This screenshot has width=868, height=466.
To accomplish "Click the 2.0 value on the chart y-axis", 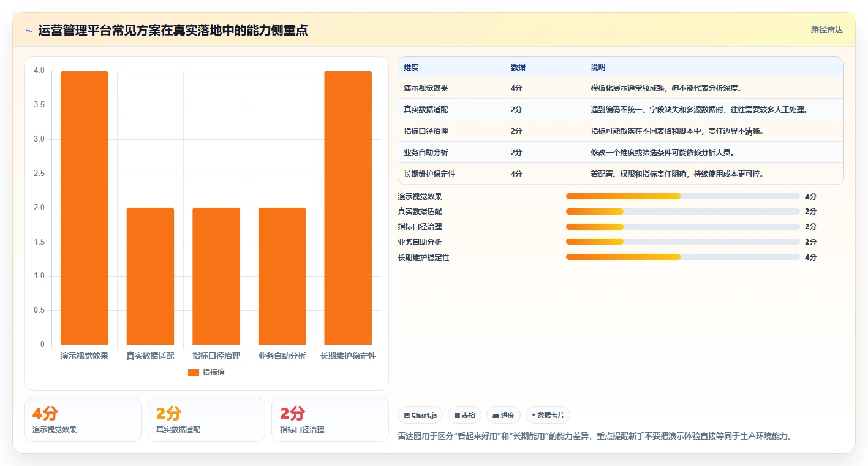I will (39, 208).
